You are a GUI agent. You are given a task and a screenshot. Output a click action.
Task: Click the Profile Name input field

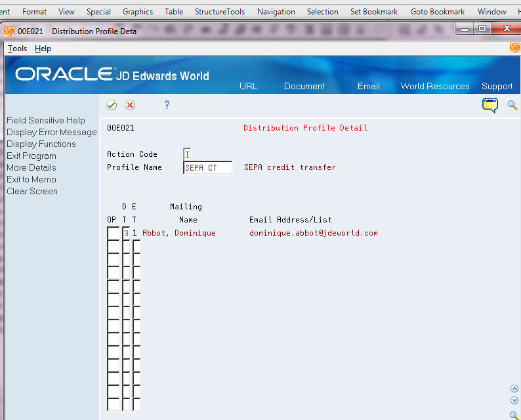[207, 167]
